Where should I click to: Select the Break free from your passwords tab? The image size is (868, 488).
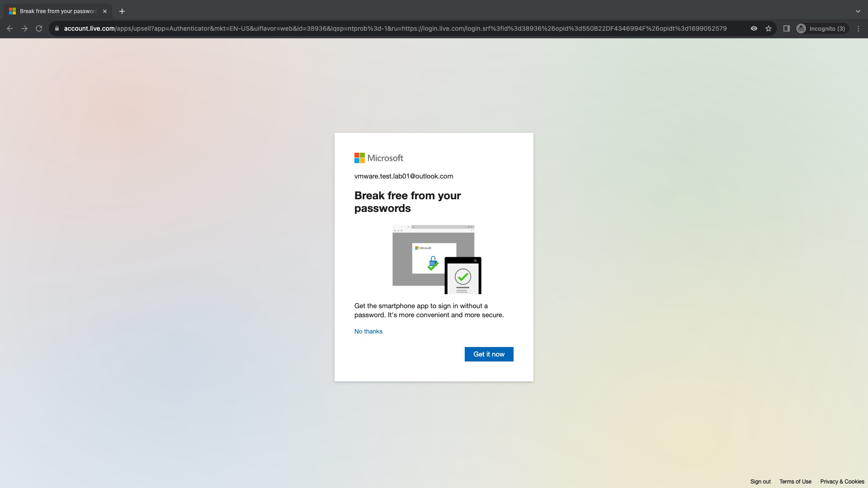click(x=54, y=11)
